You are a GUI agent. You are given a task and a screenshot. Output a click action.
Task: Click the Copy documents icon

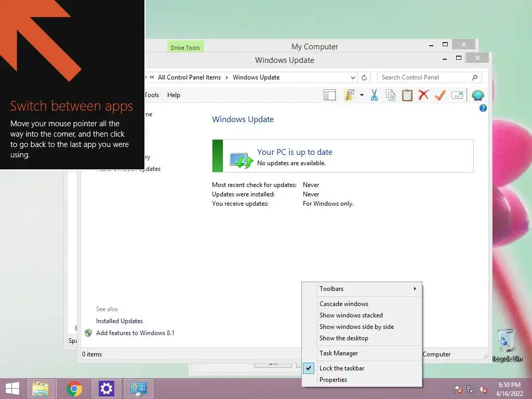[391, 95]
